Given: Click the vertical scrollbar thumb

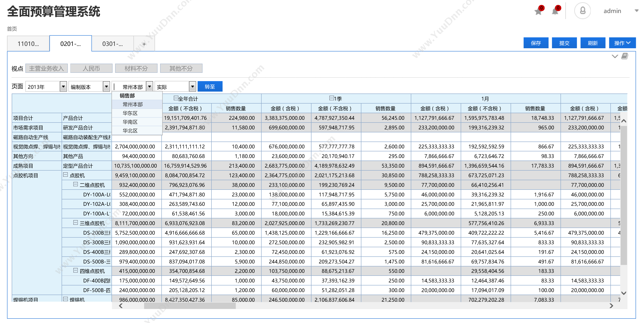Looking at the screenshot, I should point(624,195).
